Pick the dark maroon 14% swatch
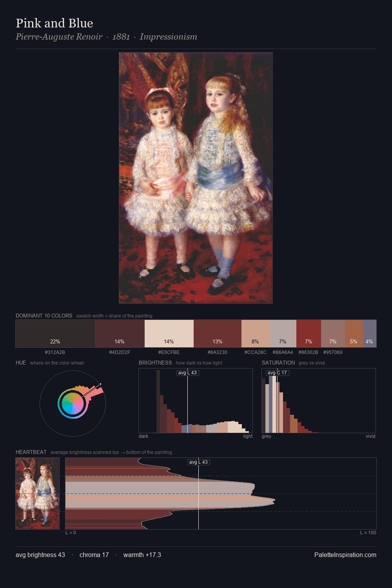 tap(120, 334)
